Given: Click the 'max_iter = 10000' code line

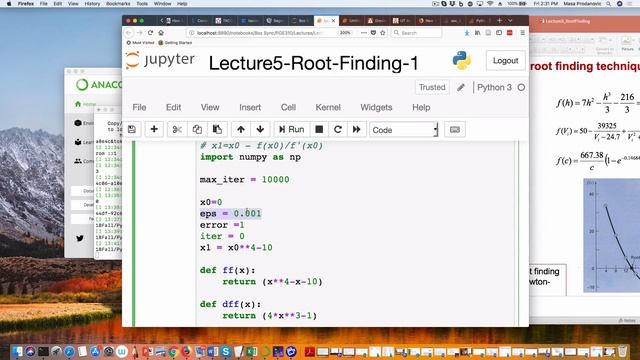Looking at the screenshot, I should tap(244, 180).
